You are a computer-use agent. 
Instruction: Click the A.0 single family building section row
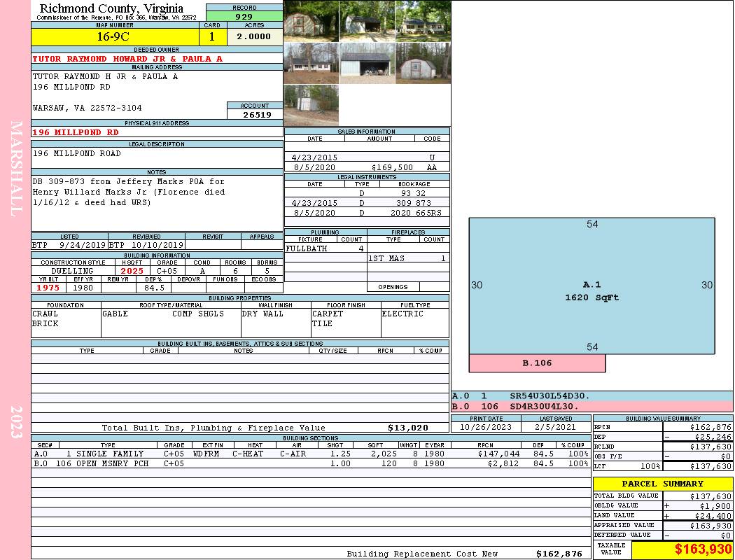(309, 454)
